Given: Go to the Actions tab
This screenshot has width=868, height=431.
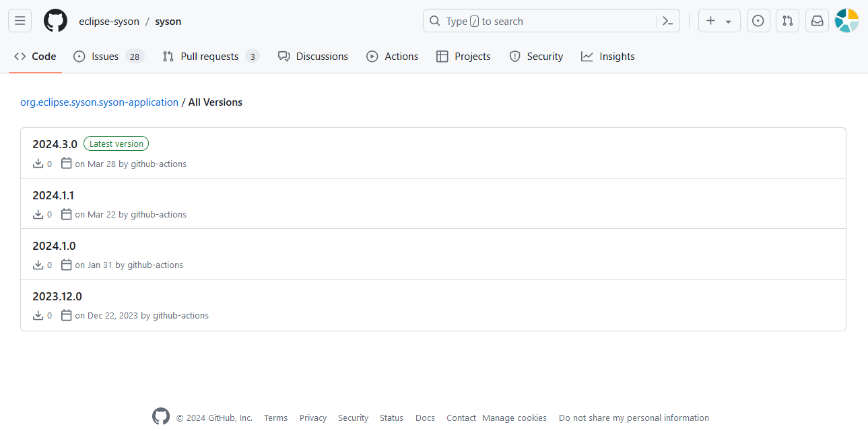Looking at the screenshot, I should click(x=392, y=57).
